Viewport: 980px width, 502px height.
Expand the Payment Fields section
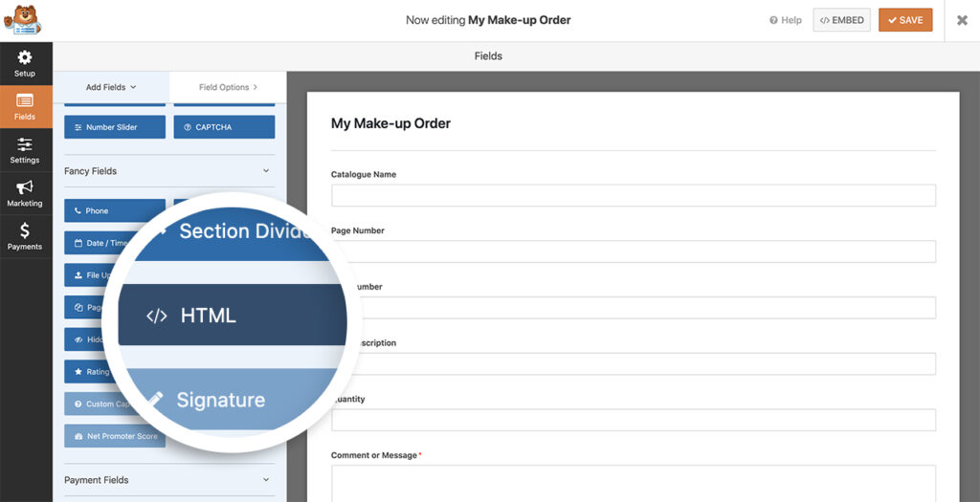coord(266,480)
